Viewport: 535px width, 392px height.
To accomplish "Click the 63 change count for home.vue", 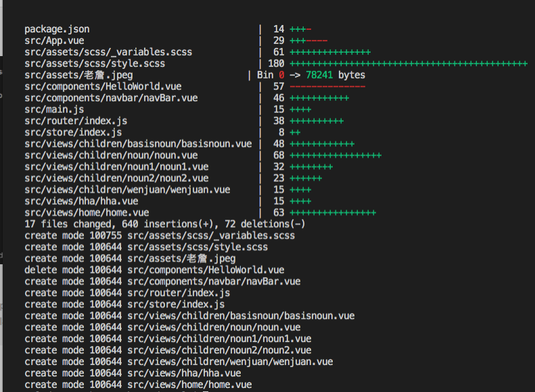I will (x=279, y=213).
